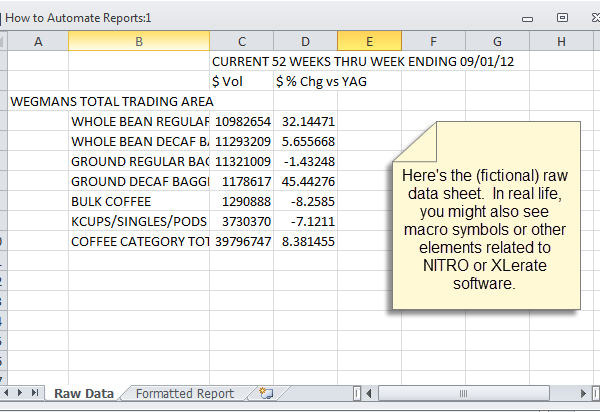The image size is (600, 412).
Task: Click the value 1178617
Action: pyautogui.click(x=241, y=181)
